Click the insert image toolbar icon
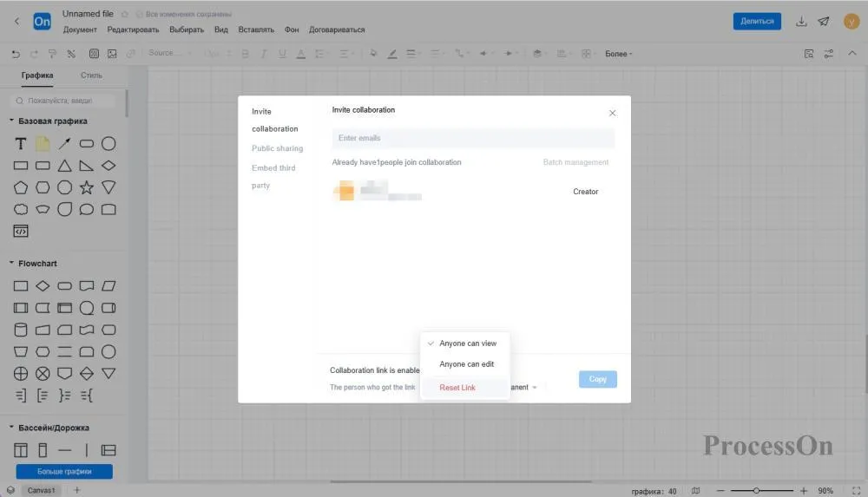 point(112,54)
